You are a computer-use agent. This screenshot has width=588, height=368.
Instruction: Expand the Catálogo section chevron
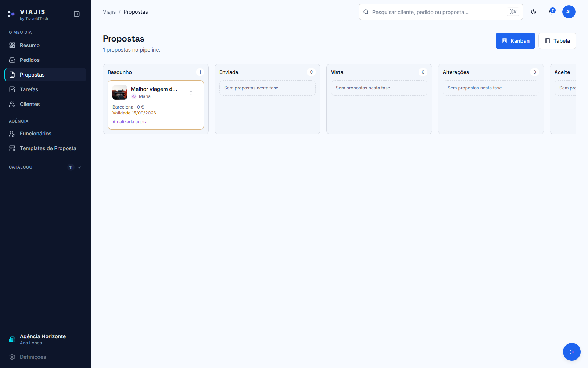click(x=79, y=167)
